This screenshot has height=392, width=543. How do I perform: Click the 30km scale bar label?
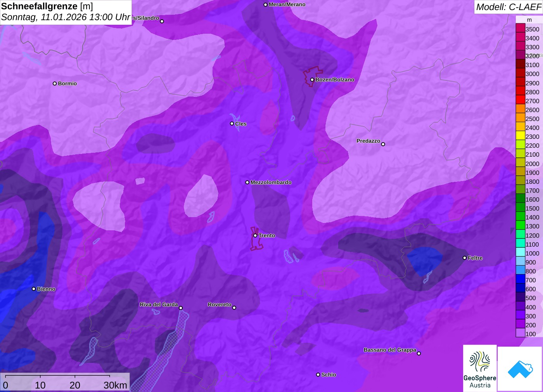click(x=115, y=385)
